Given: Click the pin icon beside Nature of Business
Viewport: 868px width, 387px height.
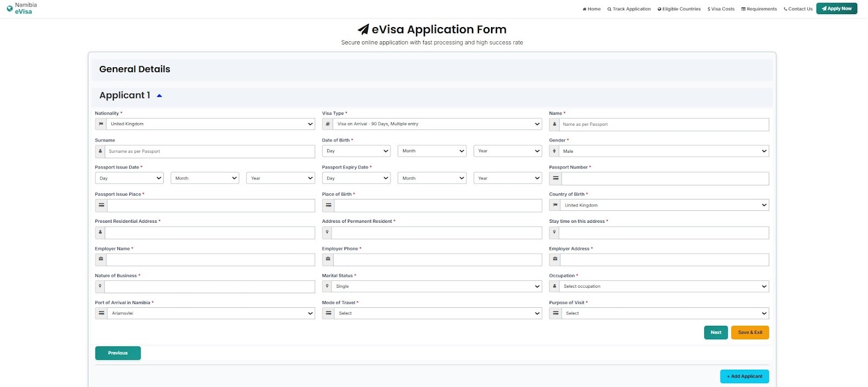Looking at the screenshot, I should click(x=100, y=286).
